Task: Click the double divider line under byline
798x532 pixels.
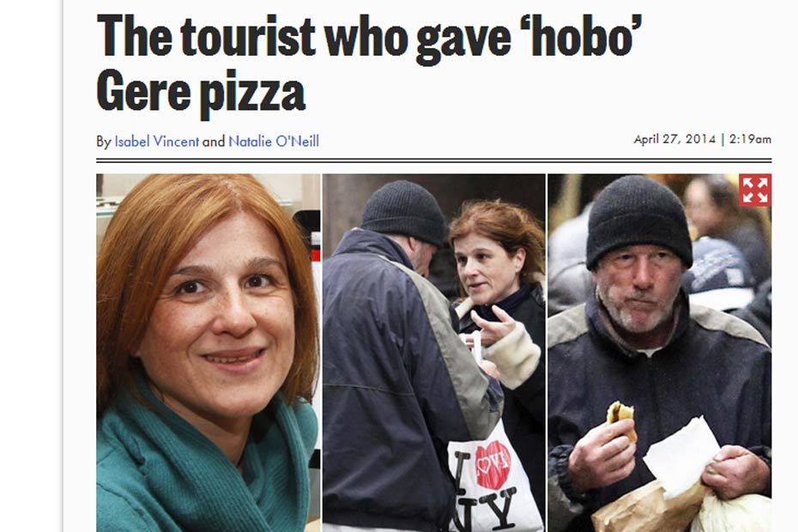Action: pyautogui.click(x=433, y=160)
